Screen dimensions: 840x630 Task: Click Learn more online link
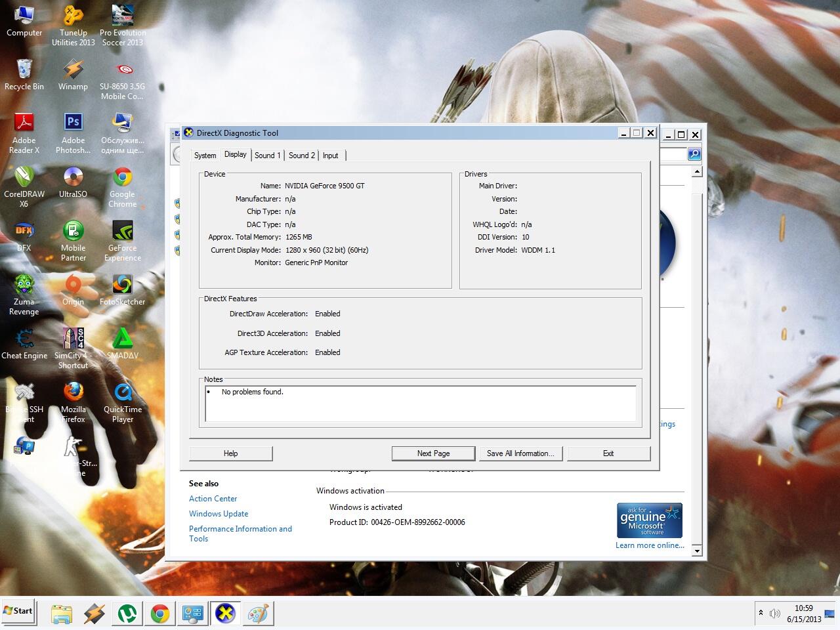pos(650,545)
